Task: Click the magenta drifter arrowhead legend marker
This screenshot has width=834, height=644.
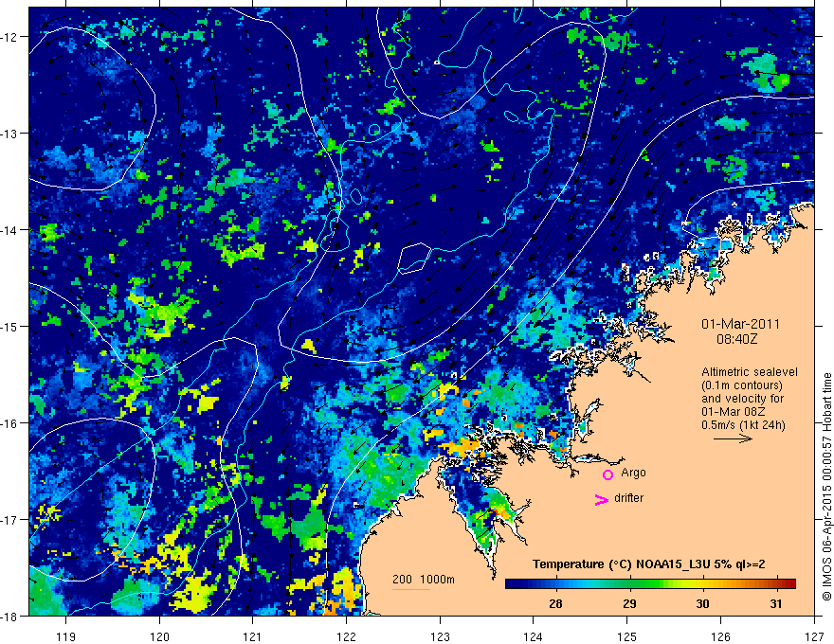Action: click(601, 500)
